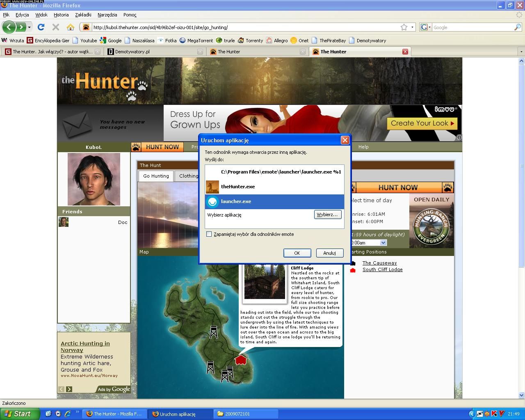This screenshot has height=420, width=525.
Task: Open the Zakładki menu
Action: pyautogui.click(x=83, y=15)
